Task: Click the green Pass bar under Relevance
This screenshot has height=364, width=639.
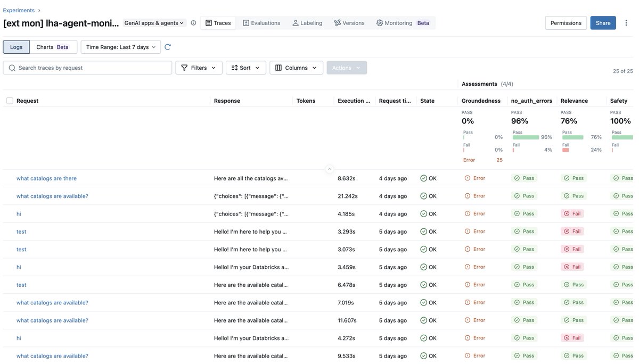Action: [x=573, y=137]
